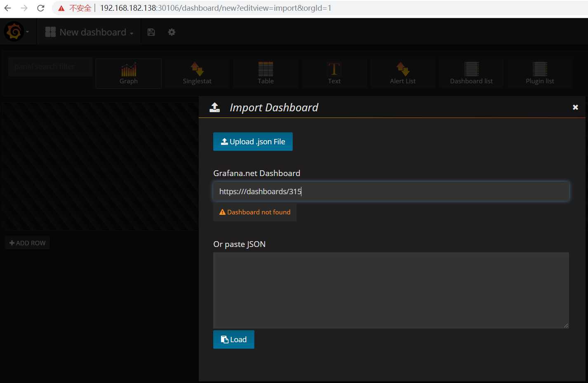
Task: Click the Import Dashboard upload icon in header
Action: tap(215, 107)
